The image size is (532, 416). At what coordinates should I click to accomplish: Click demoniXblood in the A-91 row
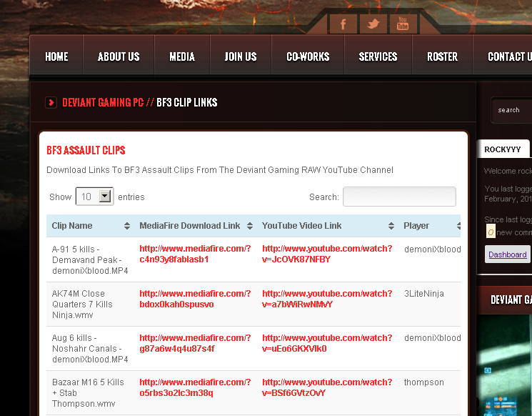click(432, 249)
